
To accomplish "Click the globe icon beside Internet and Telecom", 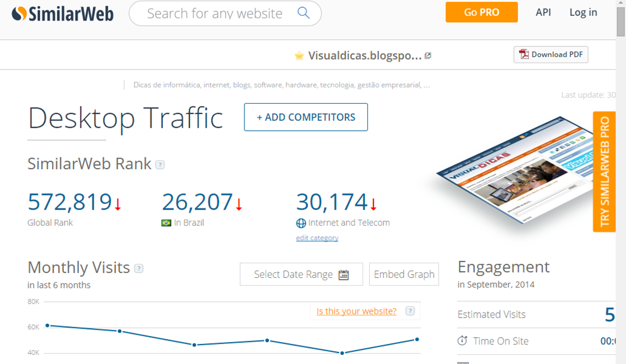I will [301, 224].
